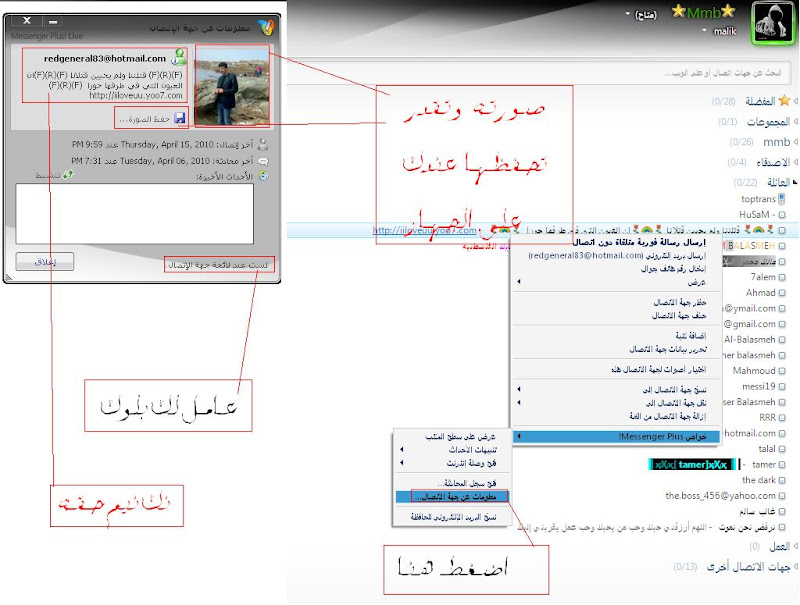Click the refresh icon beside تنشيط
800x605 pixels.
(x=67, y=173)
